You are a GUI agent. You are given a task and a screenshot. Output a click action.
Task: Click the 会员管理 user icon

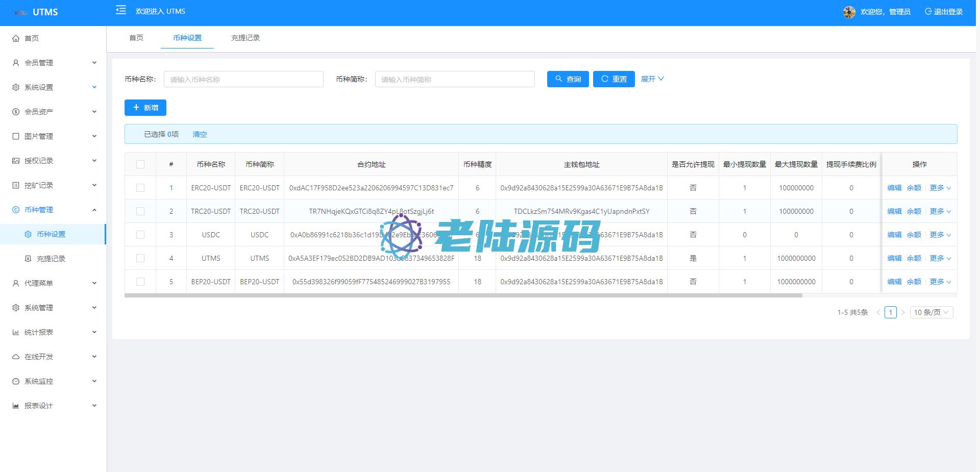tap(16, 63)
